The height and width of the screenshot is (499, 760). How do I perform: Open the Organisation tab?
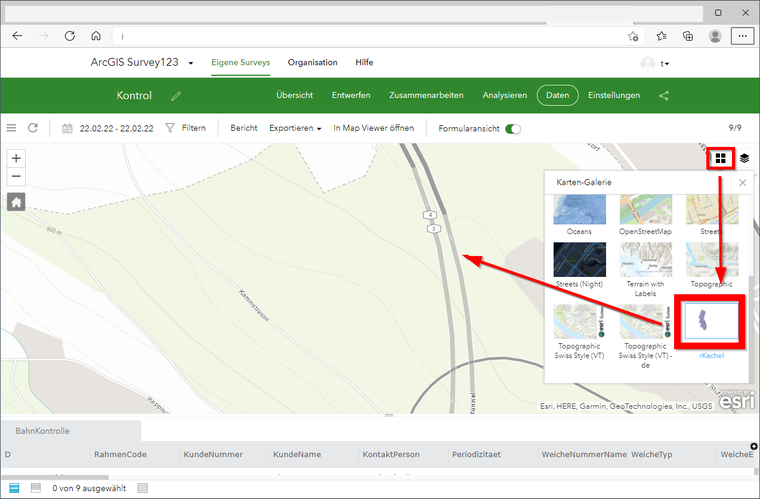pos(312,62)
